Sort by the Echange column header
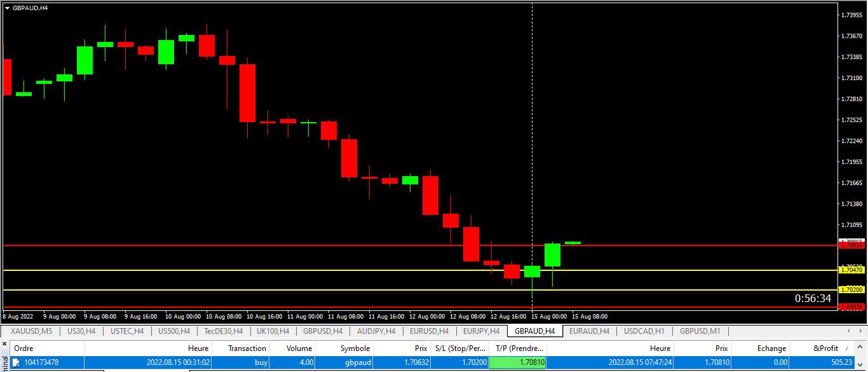The height and width of the screenshot is (372, 868). click(761, 348)
